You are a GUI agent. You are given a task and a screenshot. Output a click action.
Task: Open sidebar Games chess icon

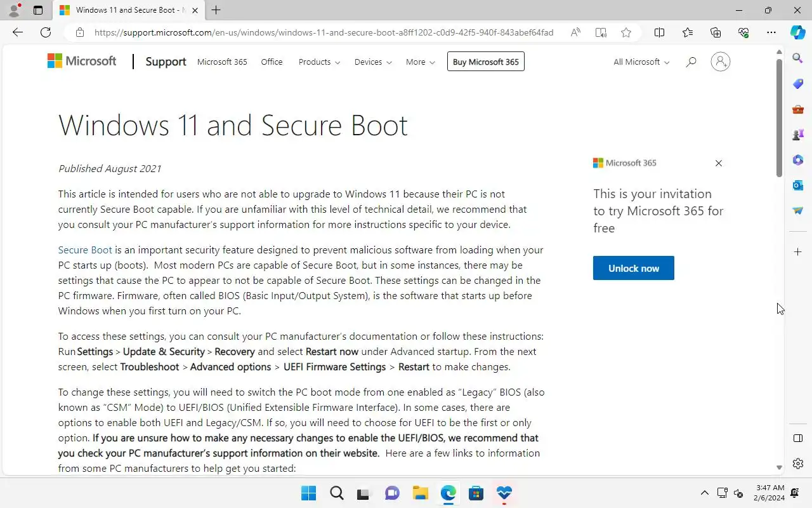[798, 135]
